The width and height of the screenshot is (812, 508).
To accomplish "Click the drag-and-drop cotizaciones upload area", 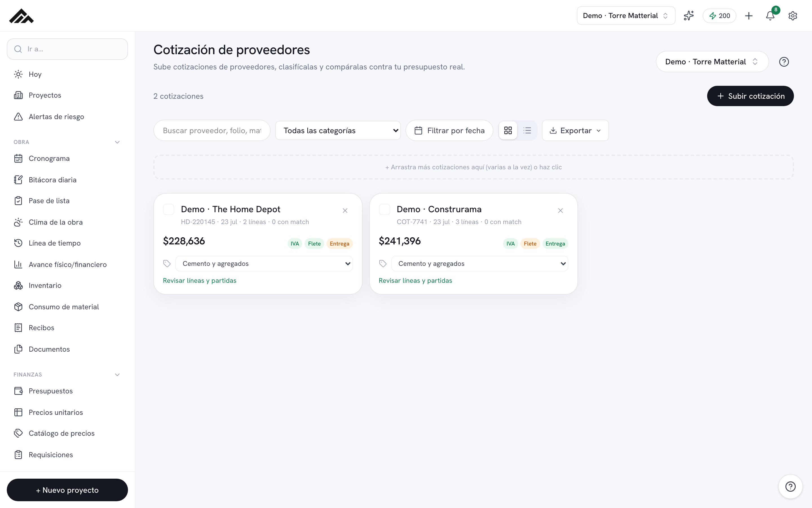I will (473, 167).
